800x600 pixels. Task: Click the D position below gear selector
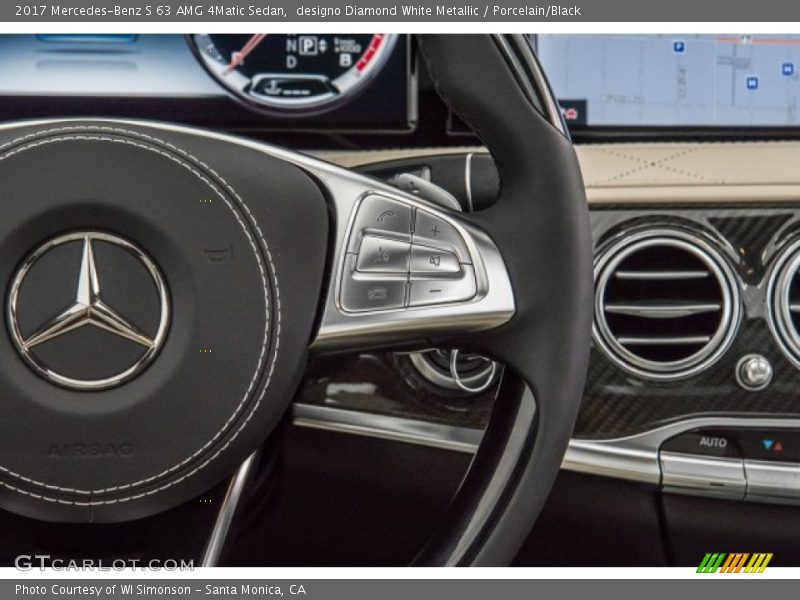click(291, 61)
